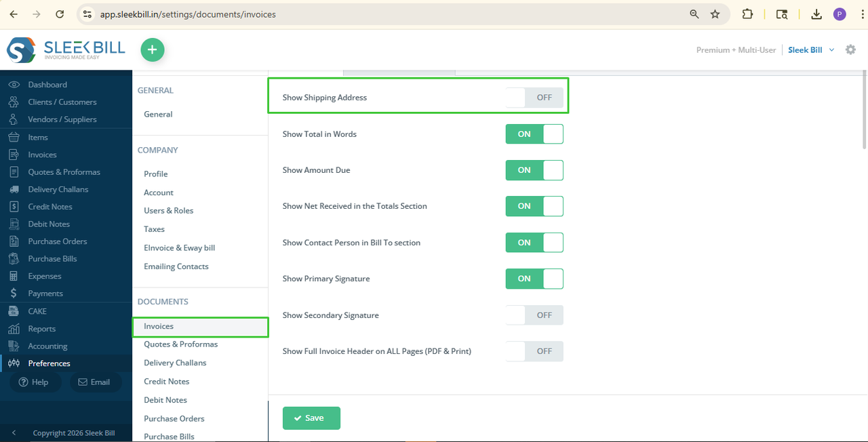Open the settings gear icon
This screenshot has height=442, width=868.
pos(850,49)
